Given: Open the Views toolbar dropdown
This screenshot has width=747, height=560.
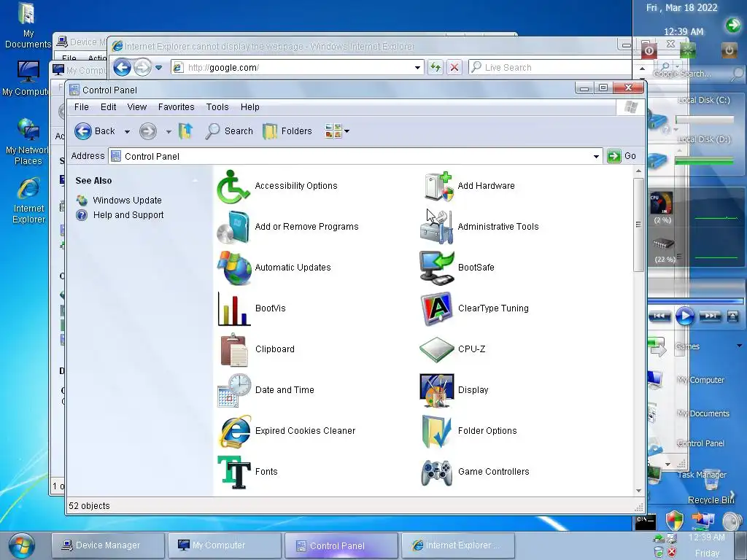Looking at the screenshot, I should (337, 131).
